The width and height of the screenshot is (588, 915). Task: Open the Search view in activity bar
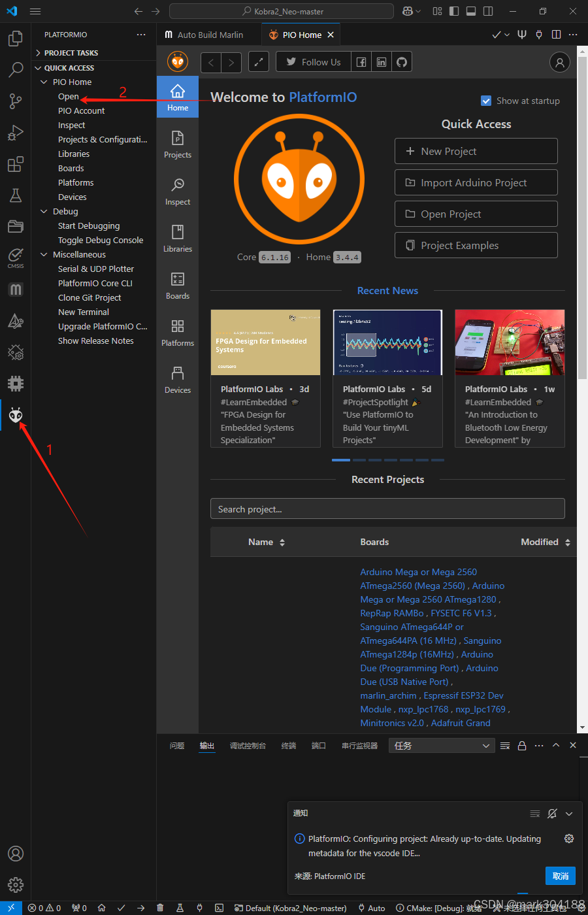point(15,69)
